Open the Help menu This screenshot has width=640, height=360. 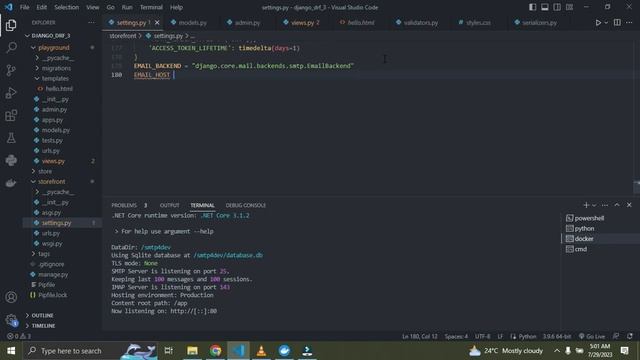[x=176, y=7]
